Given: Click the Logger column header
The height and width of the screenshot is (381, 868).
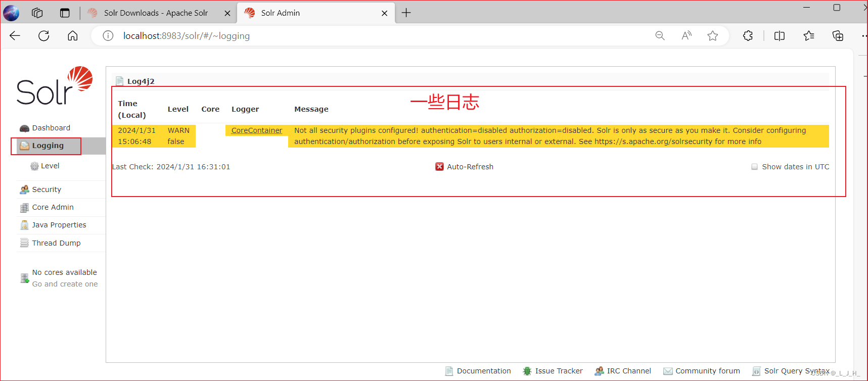Looking at the screenshot, I should point(245,109).
